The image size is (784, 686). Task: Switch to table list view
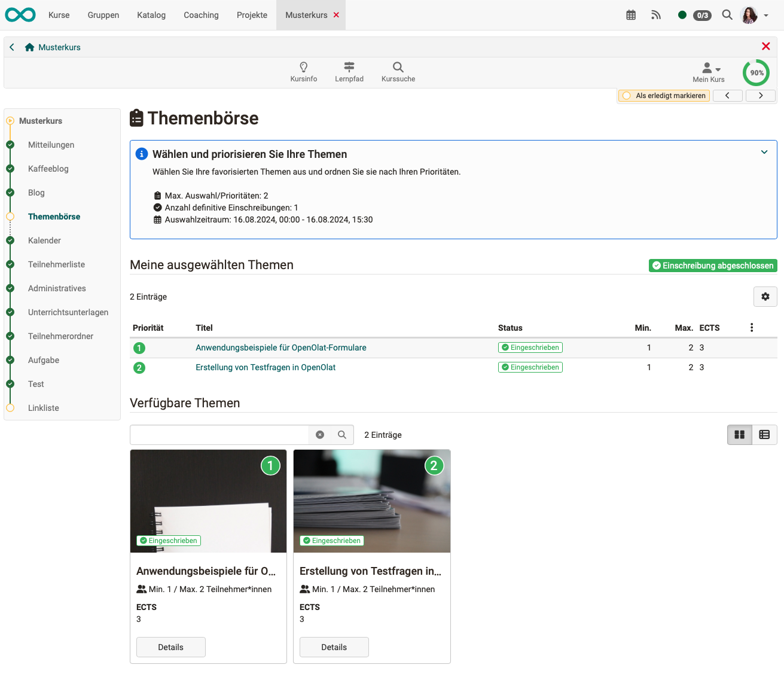click(x=764, y=435)
